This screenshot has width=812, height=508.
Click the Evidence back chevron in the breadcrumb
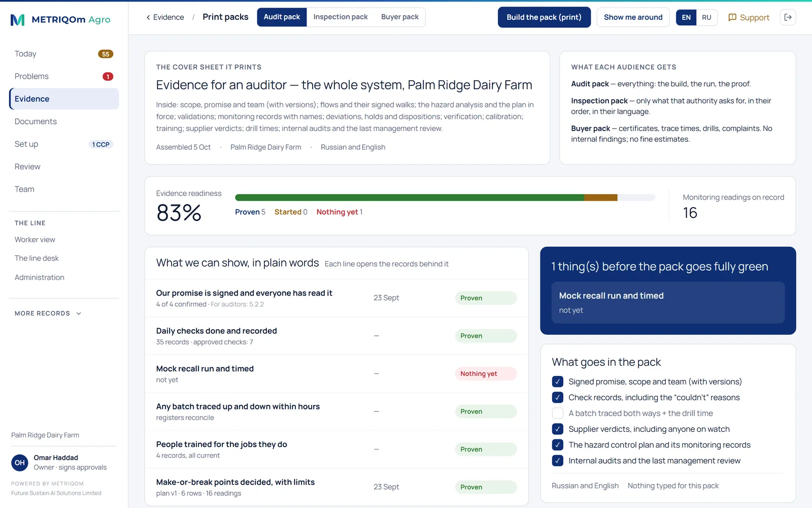coord(148,17)
